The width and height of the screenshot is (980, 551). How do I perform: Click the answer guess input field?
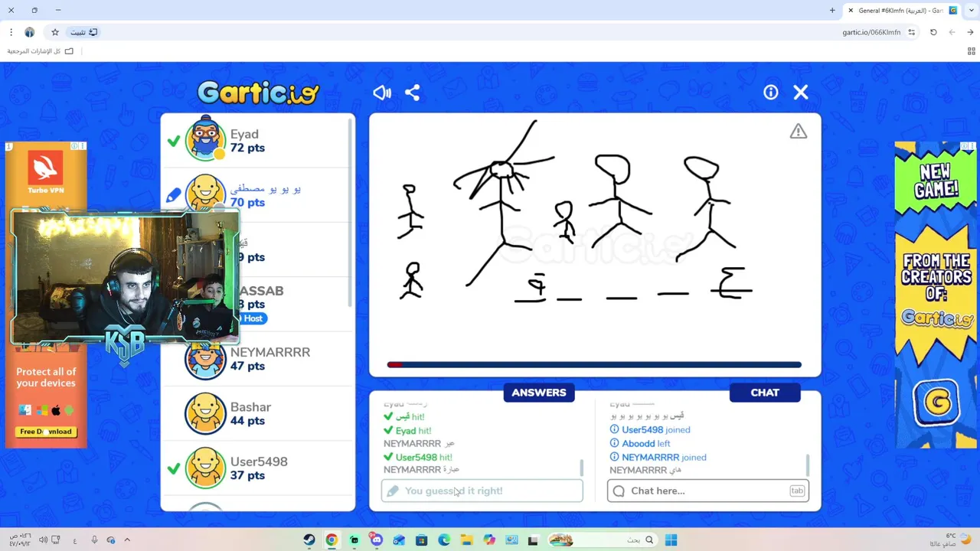(482, 491)
